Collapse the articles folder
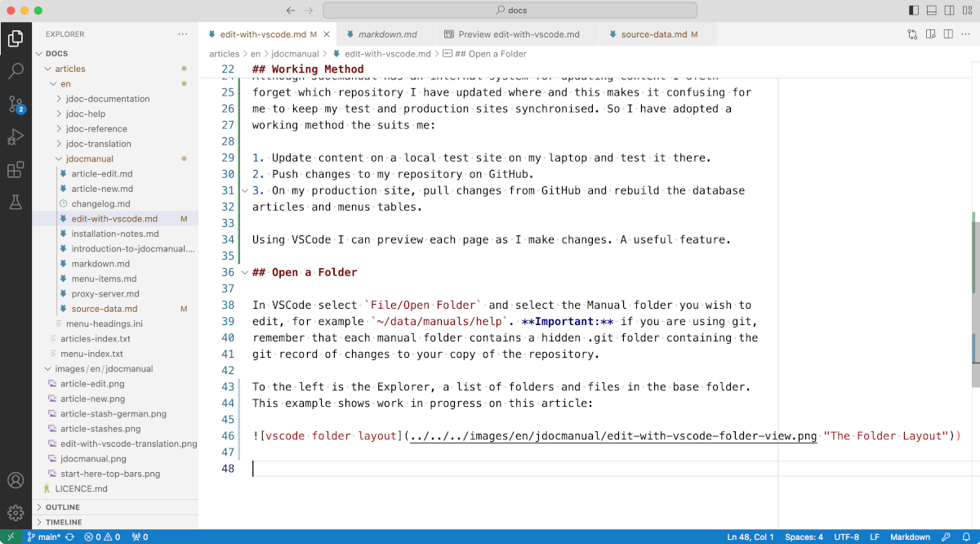Screen dimensions: 980x544 coord(70,69)
